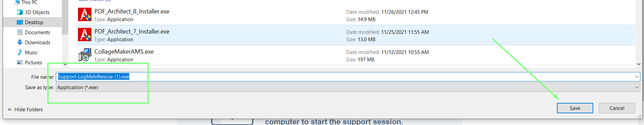Open the Documents folder icon
Viewport: 644px width, 125px height.
point(20,32)
